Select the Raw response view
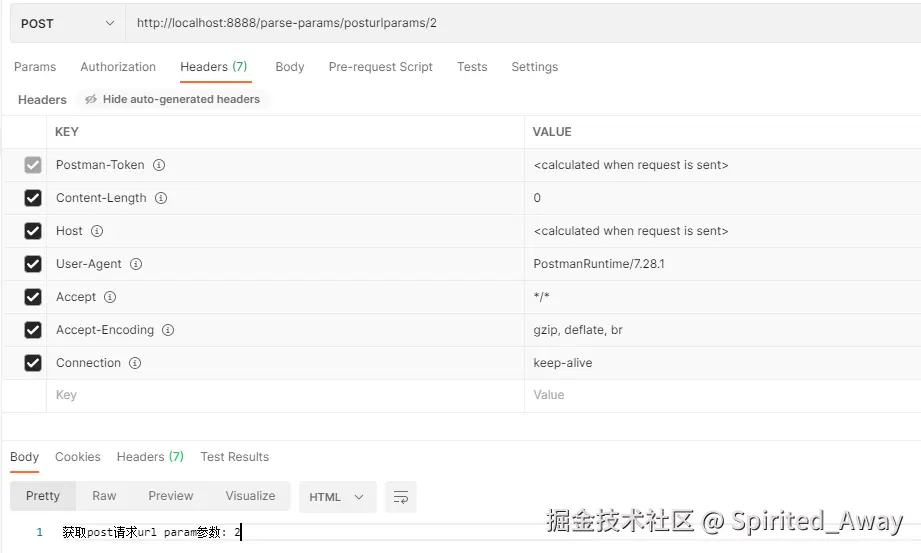This screenshot has height=553, width=921. [104, 496]
